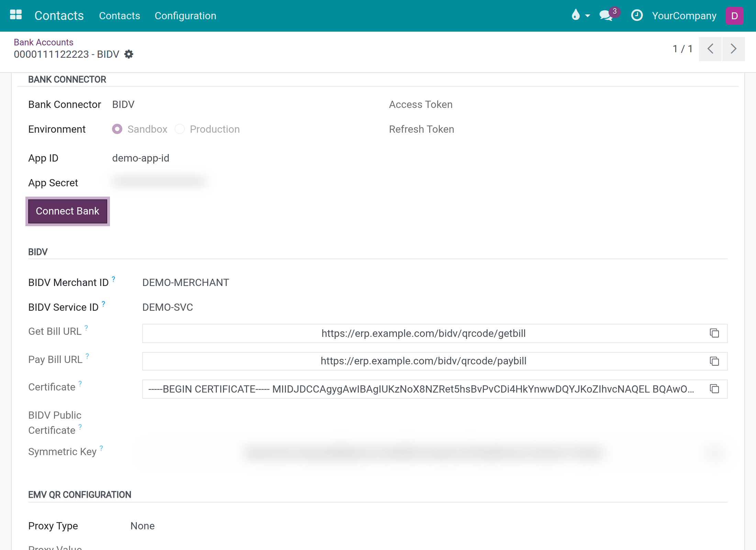Screen dimensions: 756x550
Task: Open the main apps grid menu
Action: tap(16, 15)
